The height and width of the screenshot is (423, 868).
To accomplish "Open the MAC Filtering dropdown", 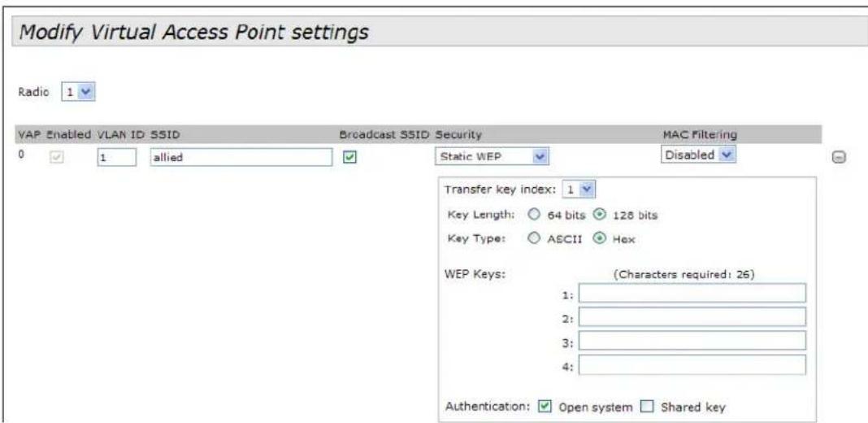I will (699, 155).
